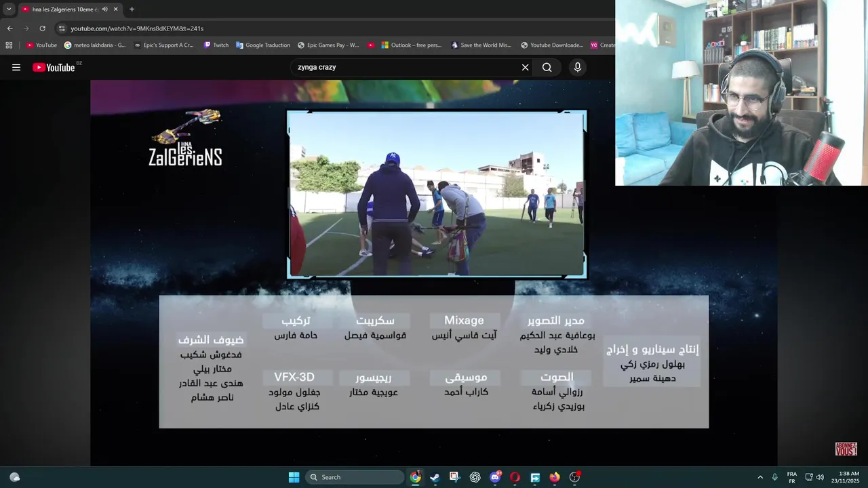Open ChatGPT from the taskbar
Viewport: 868px width, 488px height.
(x=475, y=477)
